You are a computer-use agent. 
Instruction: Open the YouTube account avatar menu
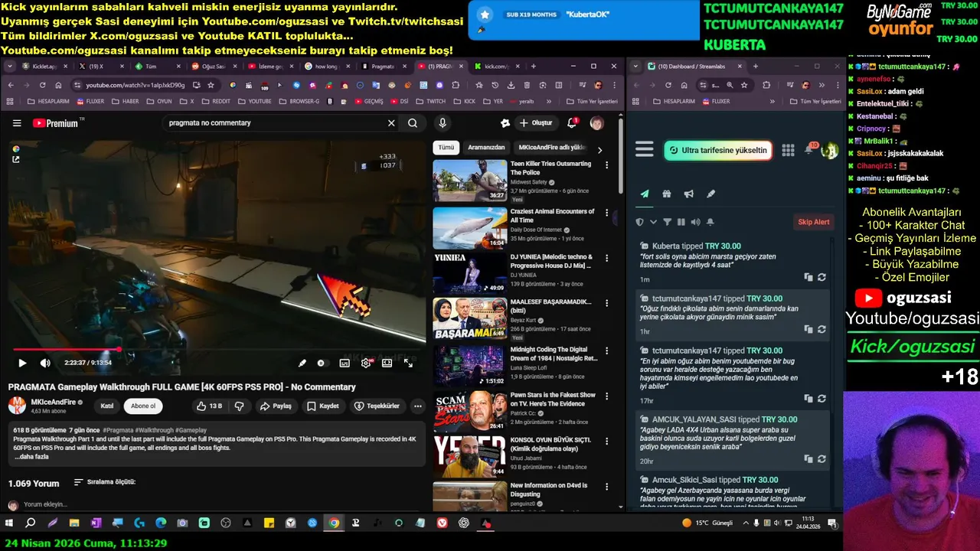(596, 122)
